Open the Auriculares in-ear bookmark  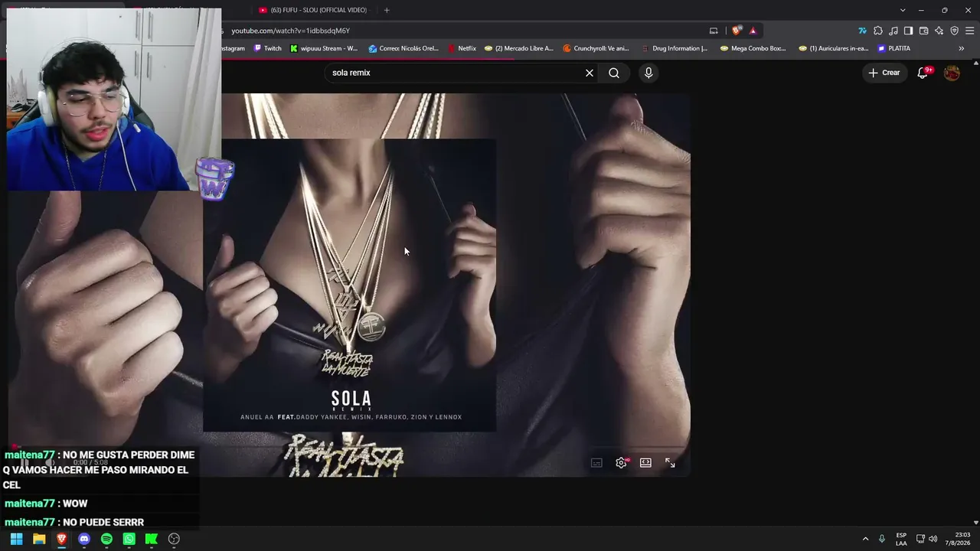click(x=834, y=48)
